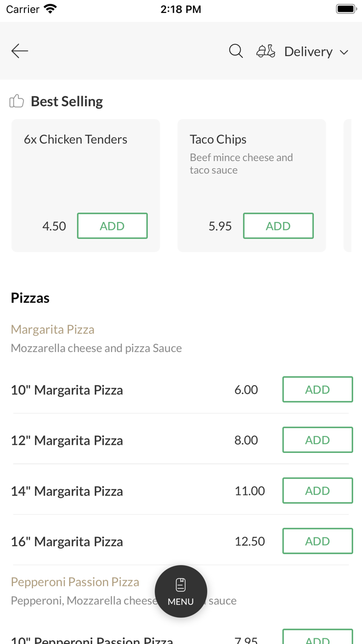
Task: Open the Delivery order type selector
Action: [x=308, y=51]
